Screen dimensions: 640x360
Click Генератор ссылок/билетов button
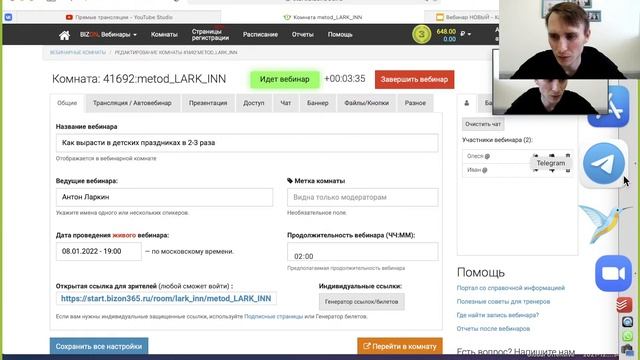(361, 302)
